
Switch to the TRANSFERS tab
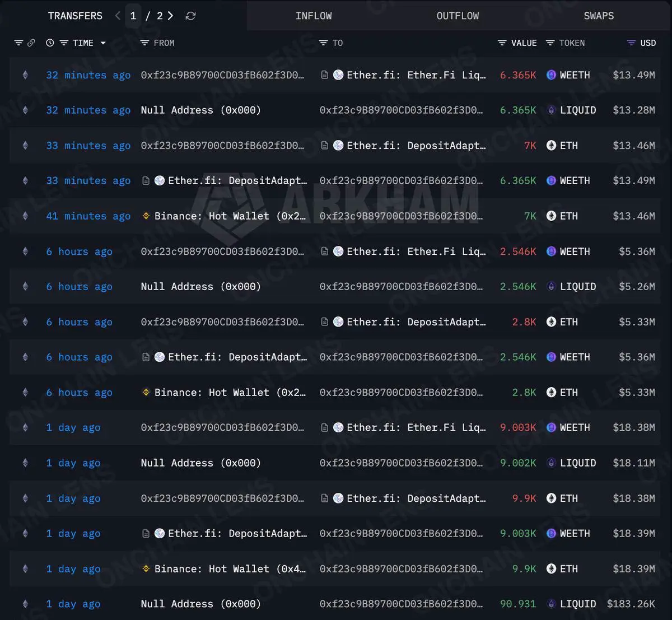[x=75, y=16]
